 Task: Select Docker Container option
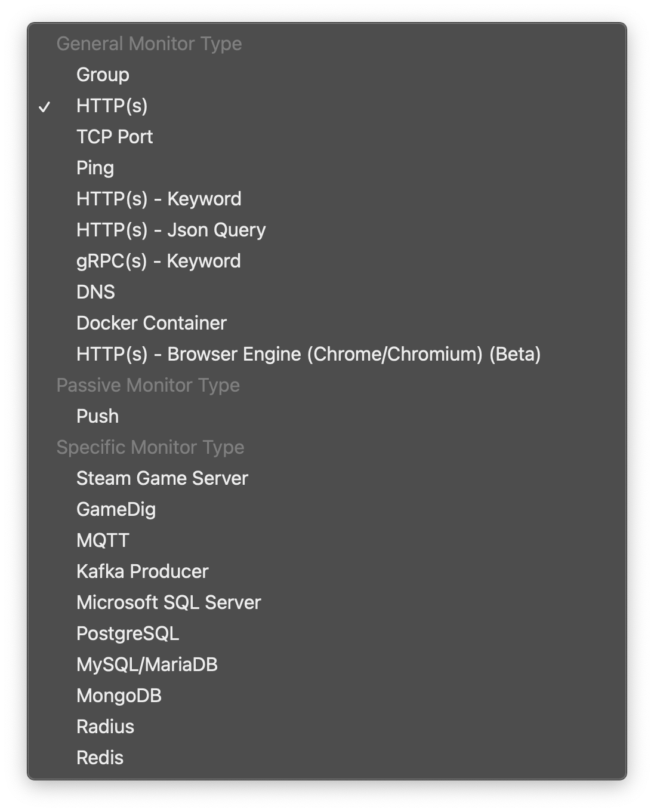click(152, 323)
